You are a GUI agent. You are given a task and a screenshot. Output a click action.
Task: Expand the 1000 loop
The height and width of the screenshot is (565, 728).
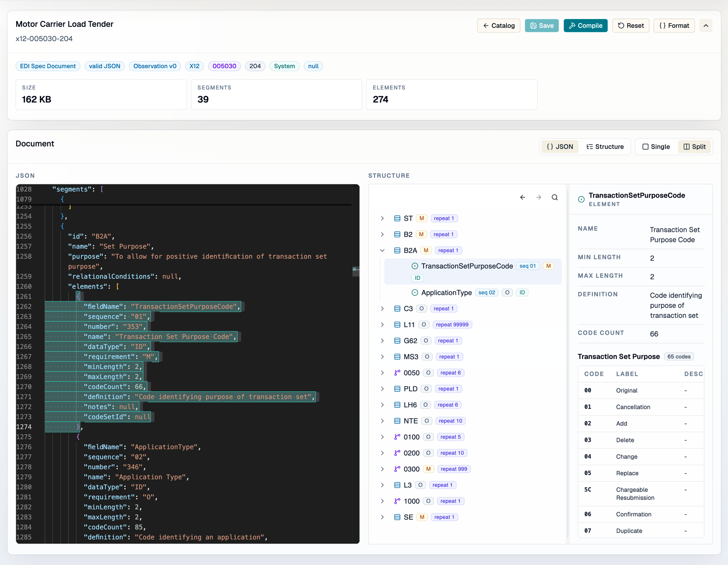pos(382,501)
